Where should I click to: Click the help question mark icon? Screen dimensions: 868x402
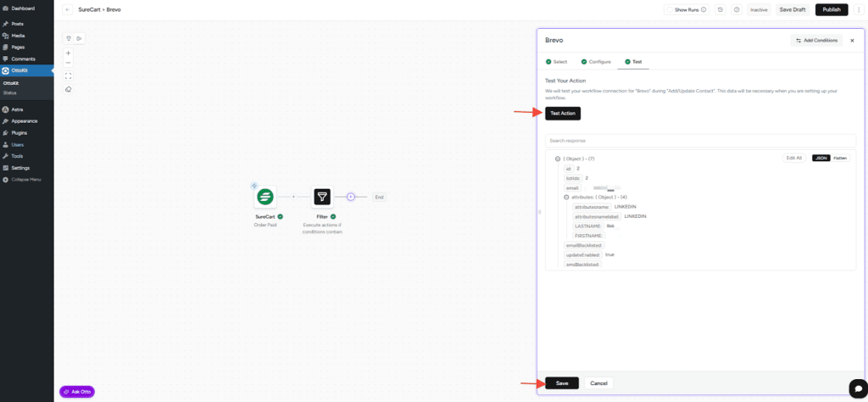pyautogui.click(x=737, y=9)
